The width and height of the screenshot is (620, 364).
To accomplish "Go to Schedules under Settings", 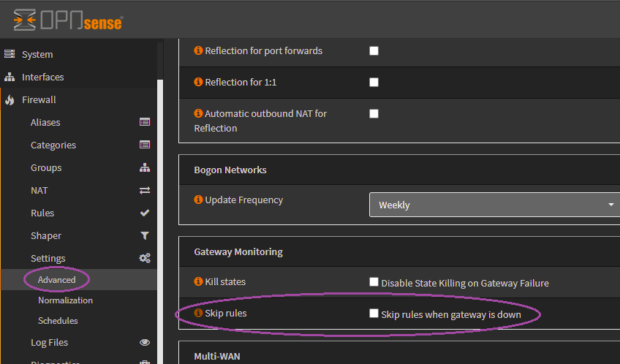I will click(58, 321).
